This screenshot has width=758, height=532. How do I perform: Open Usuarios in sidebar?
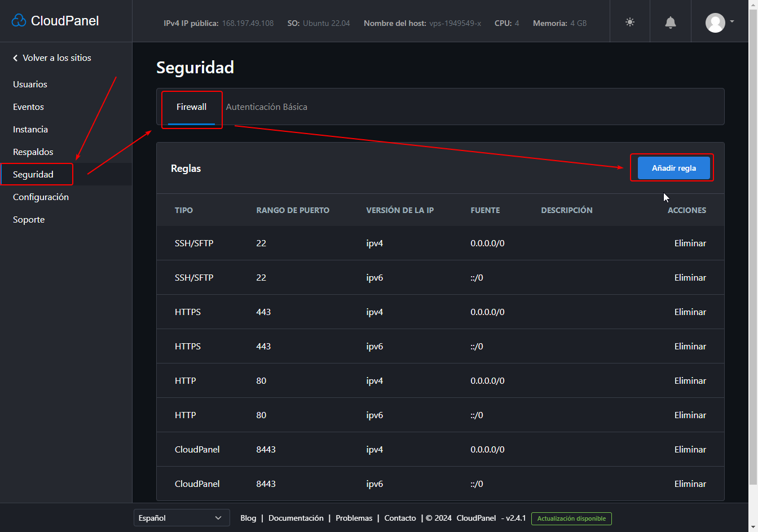coord(30,85)
